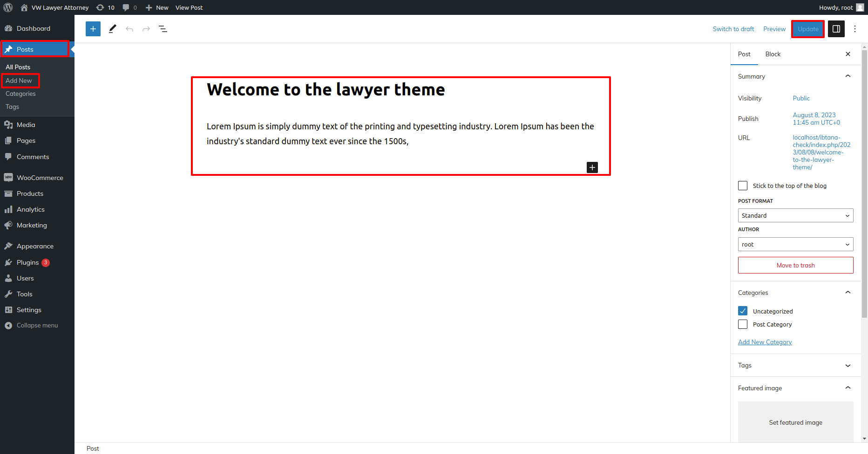Collapse the Summary panel
868x454 pixels.
pos(795,76)
